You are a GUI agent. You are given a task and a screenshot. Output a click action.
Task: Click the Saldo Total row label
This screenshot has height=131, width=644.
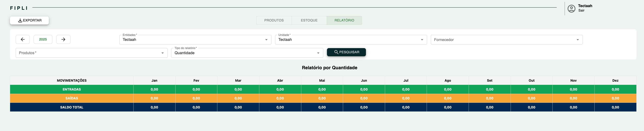[x=72, y=107]
